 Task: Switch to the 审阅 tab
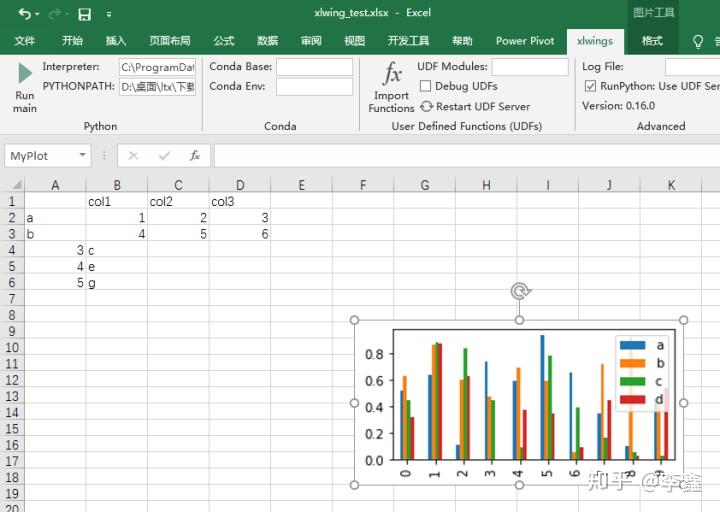click(x=311, y=41)
